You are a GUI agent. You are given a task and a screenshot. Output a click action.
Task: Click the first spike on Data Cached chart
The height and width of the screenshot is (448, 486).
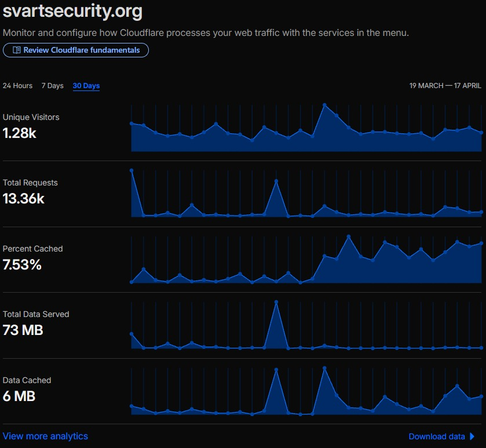tap(276, 368)
